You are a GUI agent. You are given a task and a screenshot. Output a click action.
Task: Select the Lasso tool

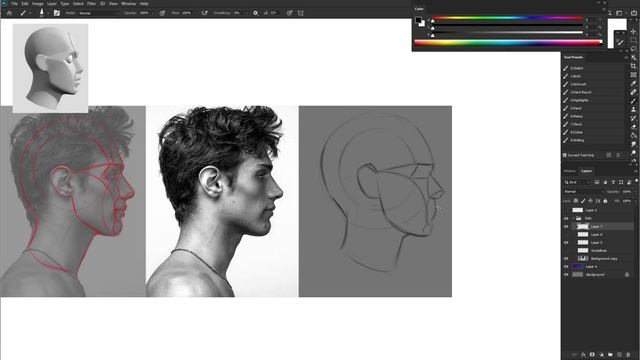point(633,49)
